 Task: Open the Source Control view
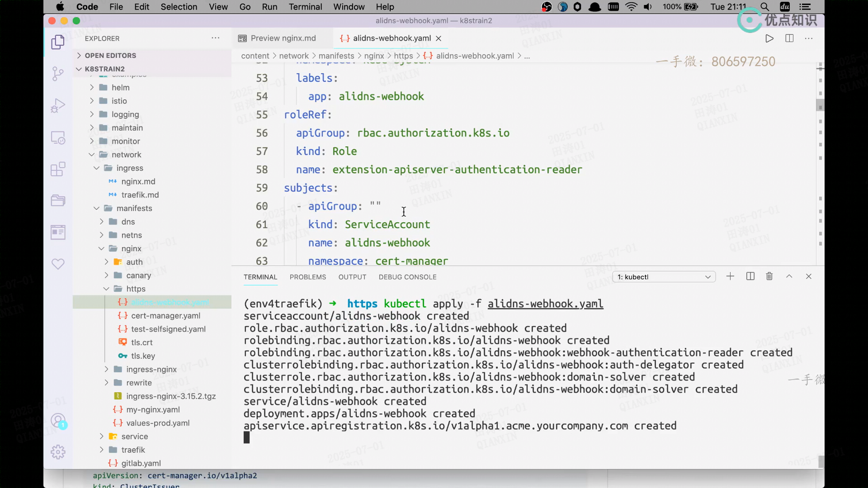click(x=58, y=74)
